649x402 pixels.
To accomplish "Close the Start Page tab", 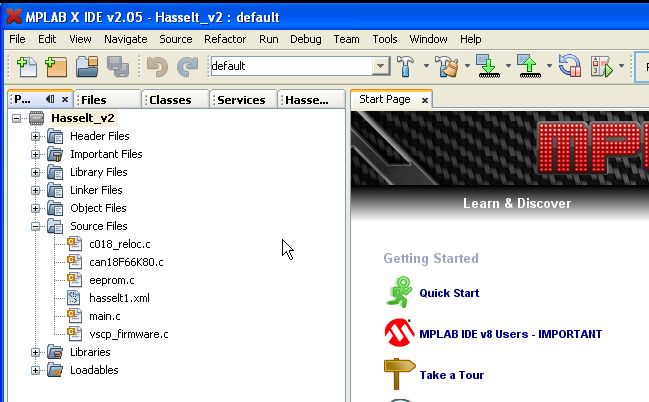I will pos(424,100).
